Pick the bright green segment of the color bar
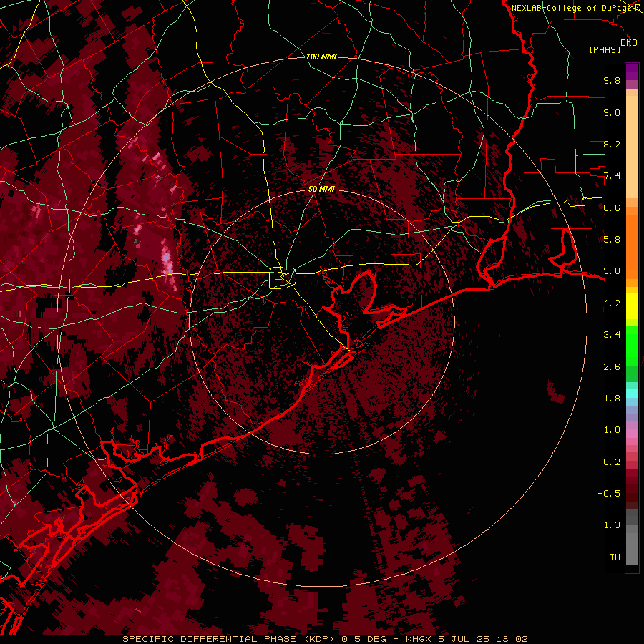The height and width of the screenshot is (644, 644). pos(632,345)
